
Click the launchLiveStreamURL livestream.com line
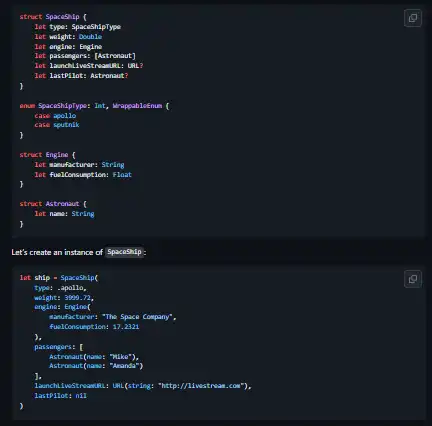[x=143, y=386]
